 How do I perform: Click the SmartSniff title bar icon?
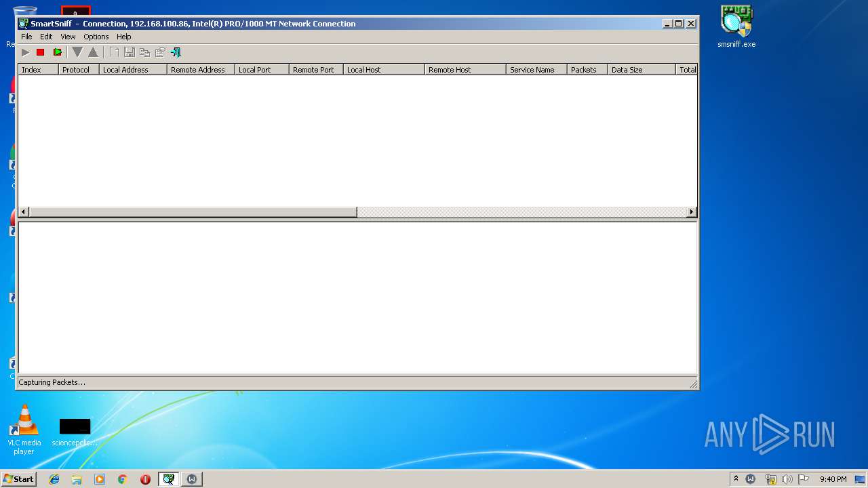click(x=24, y=24)
